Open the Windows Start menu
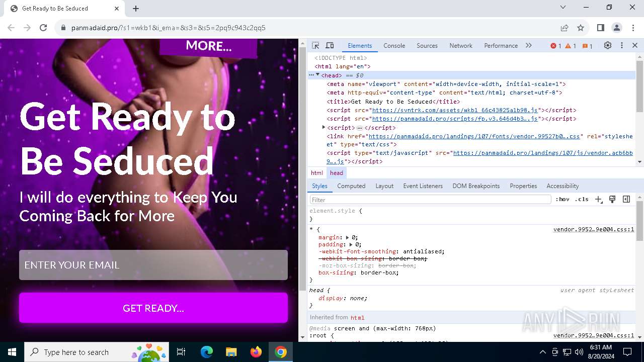The height and width of the screenshot is (362, 644). [x=12, y=352]
